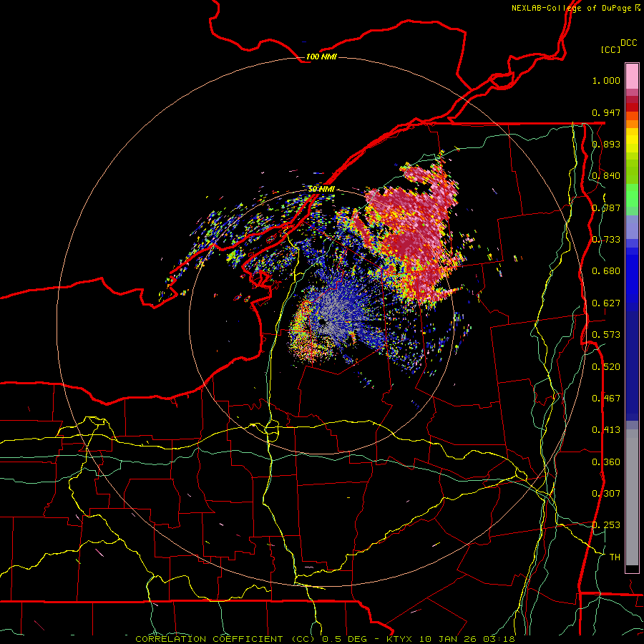The height and width of the screenshot is (644, 644).
Task: Click the DCC label above the color scale
Action: click(x=628, y=43)
